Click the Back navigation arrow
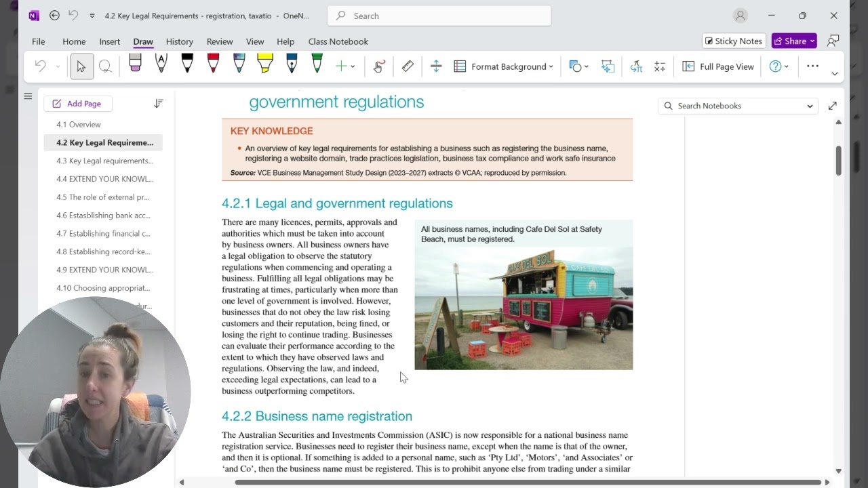The width and height of the screenshot is (868, 488). pyautogui.click(x=55, y=16)
